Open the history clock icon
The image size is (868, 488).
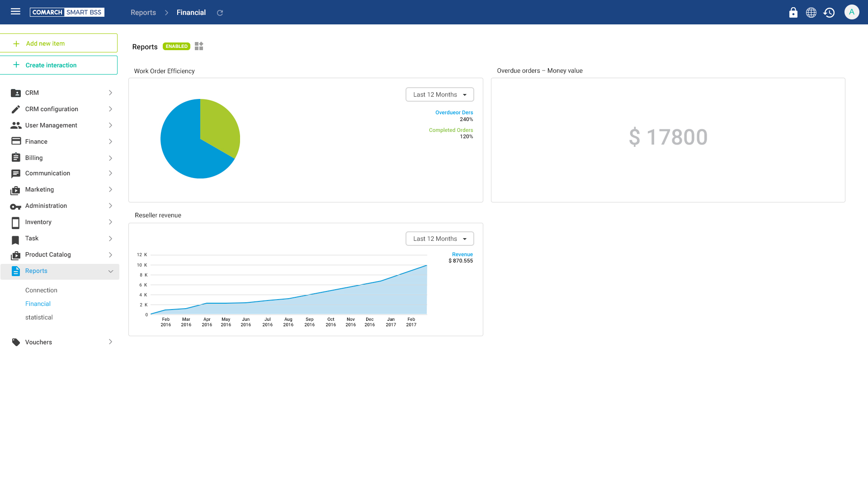click(x=829, y=13)
